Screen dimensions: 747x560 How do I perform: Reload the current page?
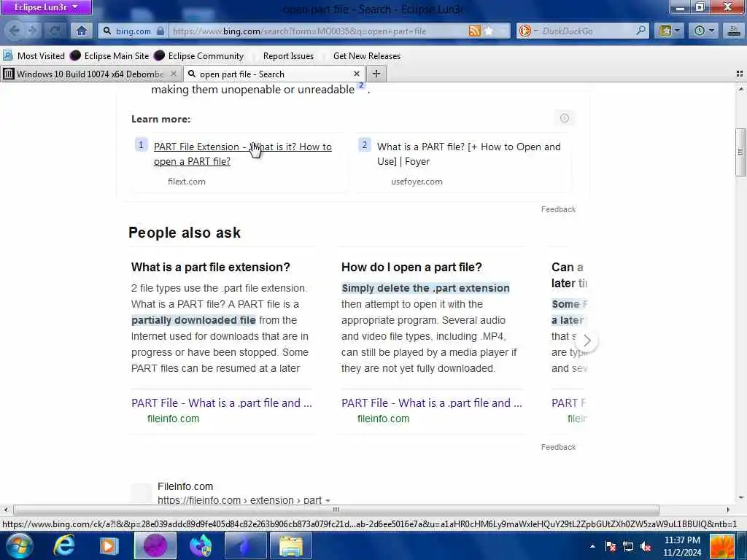click(55, 31)
